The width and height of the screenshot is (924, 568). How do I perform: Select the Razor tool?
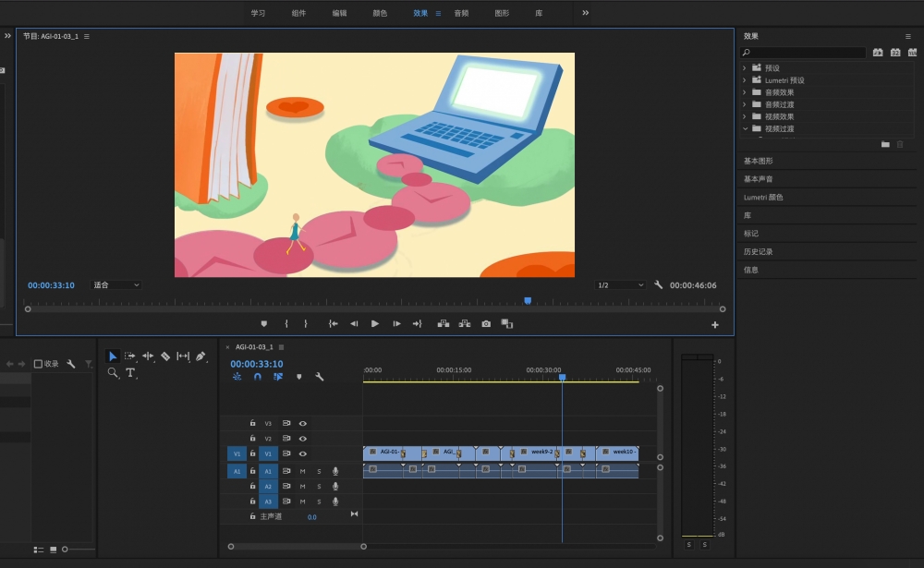pyautogui.click(x=165, y=357)
